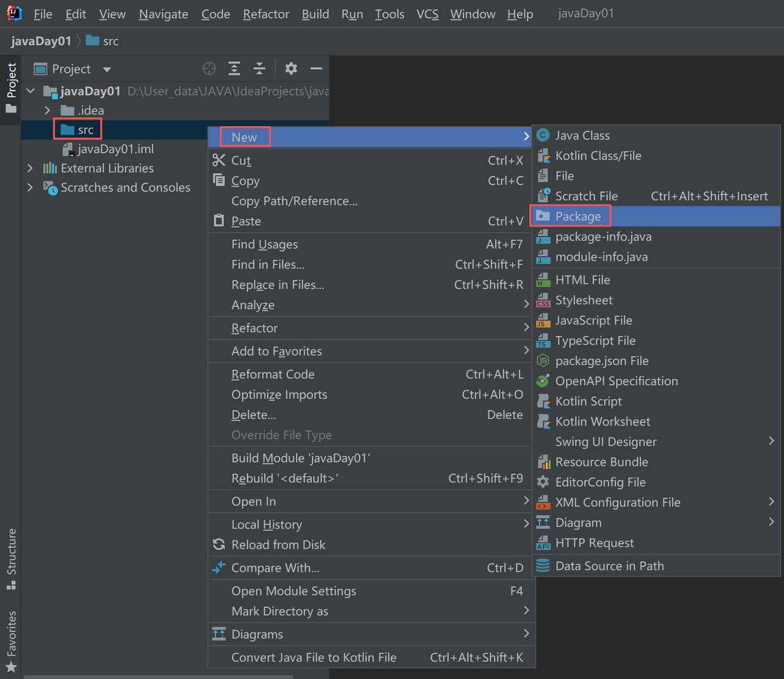The height and width of the screenshot is (679, 784).
Task: Open the Build menu in menu bar
Action: point(315,13)
